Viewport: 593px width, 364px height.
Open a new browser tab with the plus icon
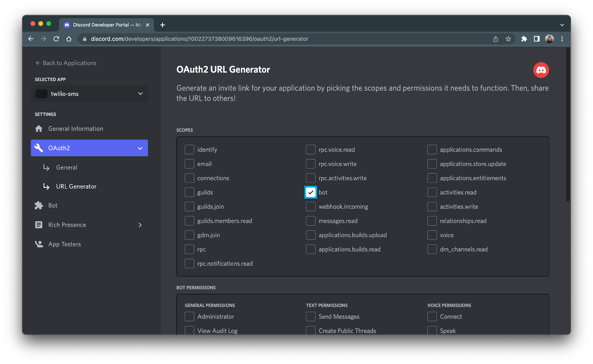162,25
